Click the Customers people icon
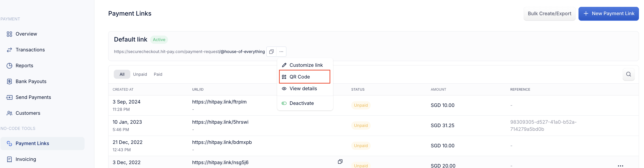This screenshot has height=168, width=644. tap(9, 113)
